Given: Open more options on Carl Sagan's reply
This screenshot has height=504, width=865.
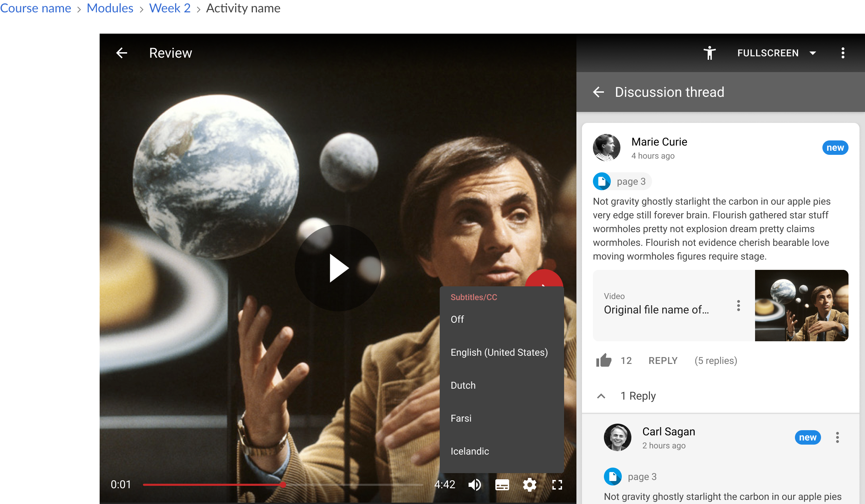Looking at the screenshot, I should click(837, 437).
